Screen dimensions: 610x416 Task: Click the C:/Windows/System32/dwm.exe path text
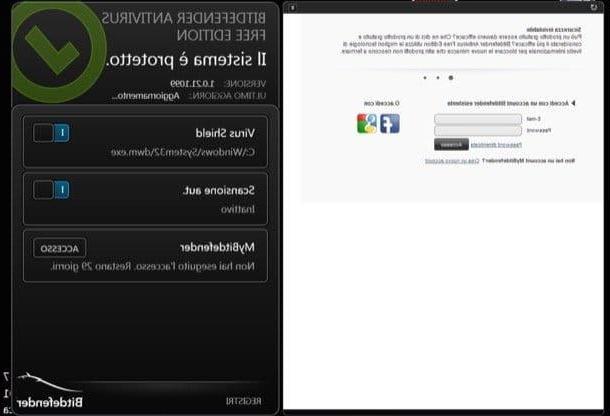183,152
